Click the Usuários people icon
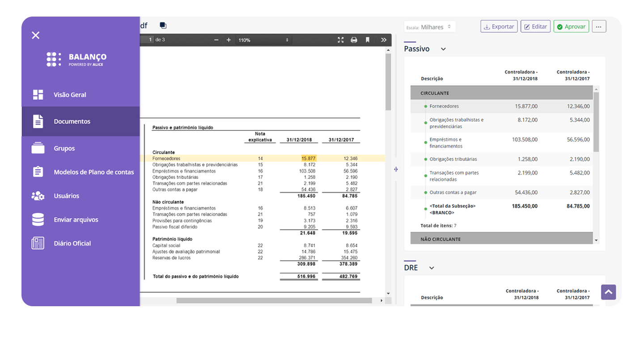Screen dimensions: 644x338 point(38,196)
